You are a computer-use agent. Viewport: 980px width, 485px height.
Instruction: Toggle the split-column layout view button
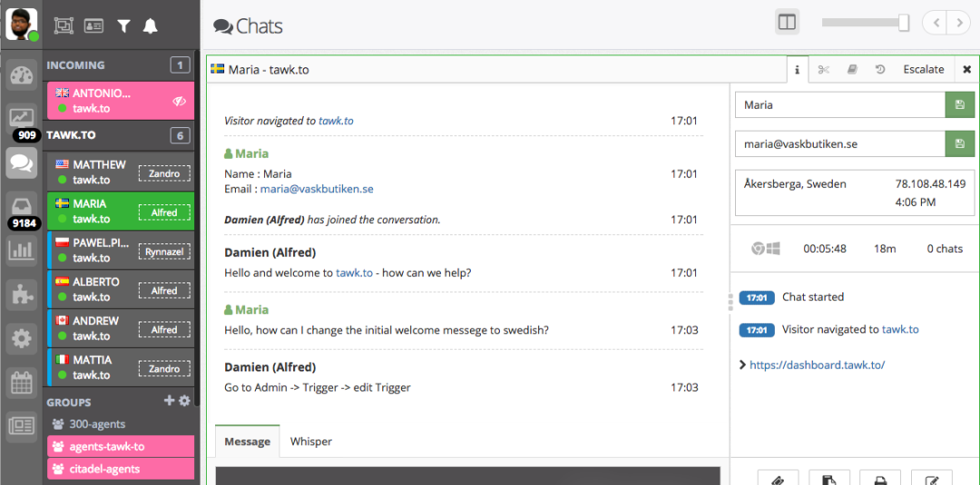click(787, 24)
